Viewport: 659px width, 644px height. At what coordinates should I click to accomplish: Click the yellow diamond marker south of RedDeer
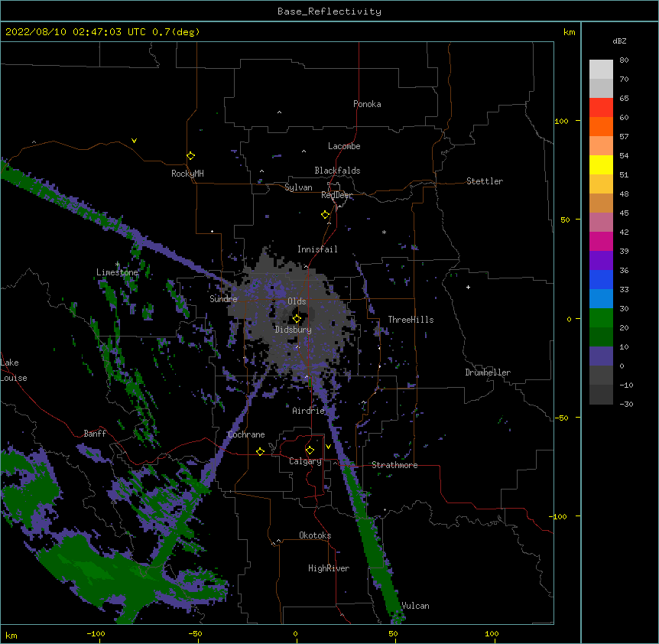[x=326, y=215]
